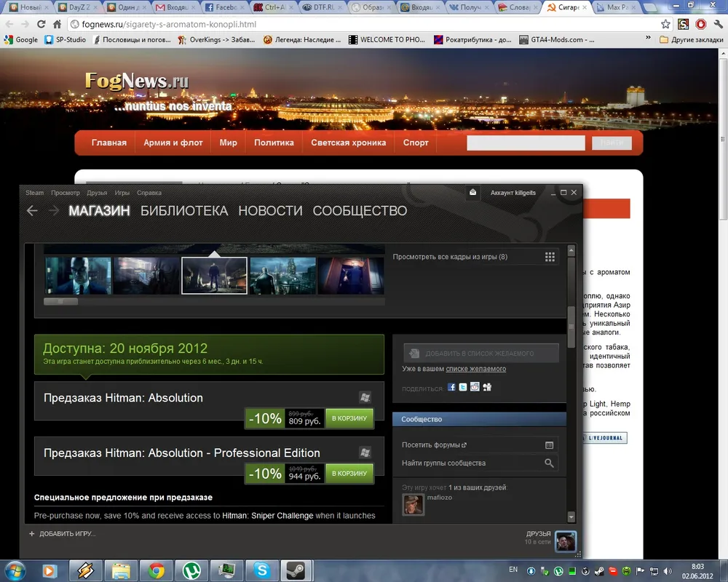
Task: Switch to the DTF.RU Chrome tab
Action: click(321, 7)
